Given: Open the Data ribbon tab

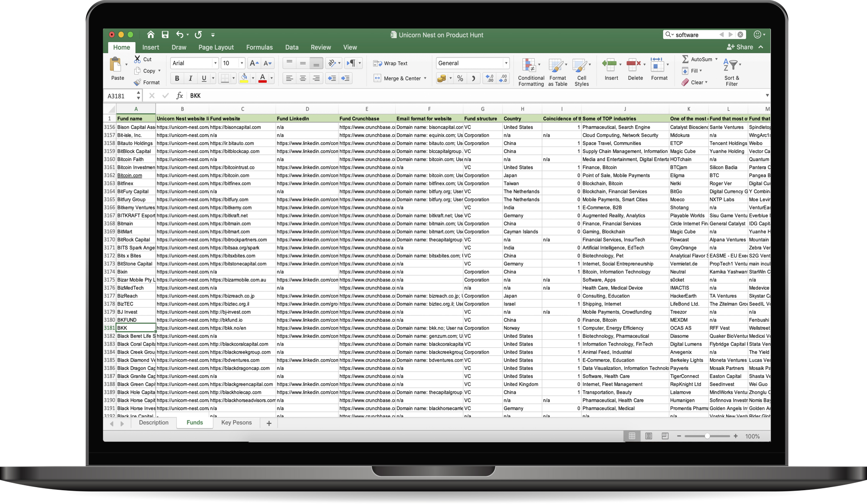Looking at the screenshot, I should pyautogui.click(x=292, y=47).
